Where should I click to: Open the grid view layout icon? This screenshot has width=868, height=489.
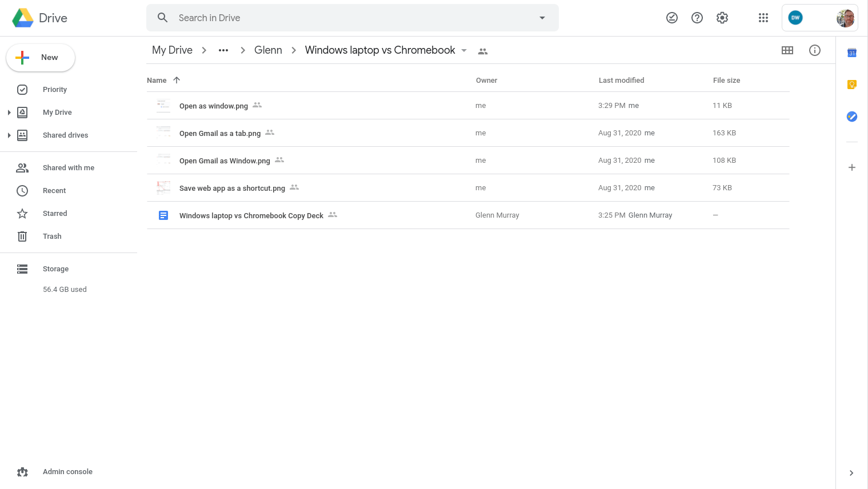click(x=787, y=50)
